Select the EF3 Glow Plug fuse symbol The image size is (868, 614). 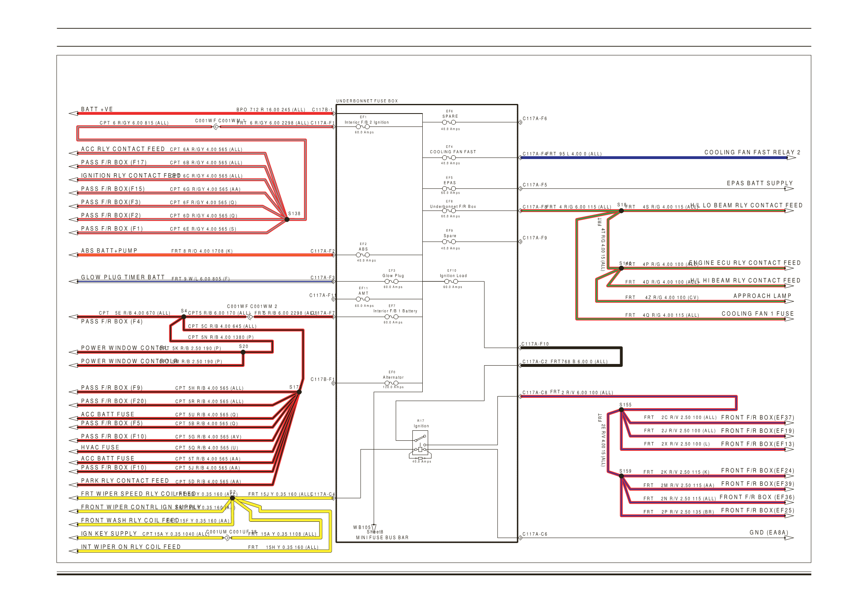(391, 281)
